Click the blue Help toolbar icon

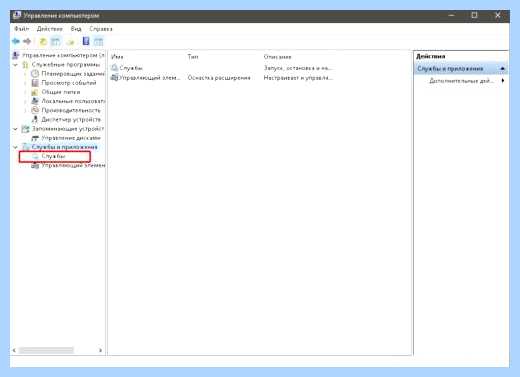coord(86,41)
